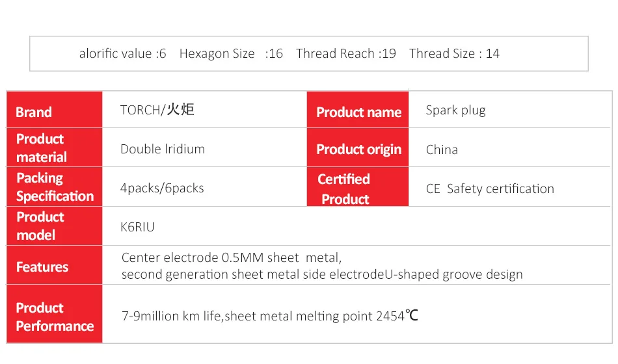Click the 'Product material' label cell
The width and height of the screenshot is (618, 364).
[54, 148]
